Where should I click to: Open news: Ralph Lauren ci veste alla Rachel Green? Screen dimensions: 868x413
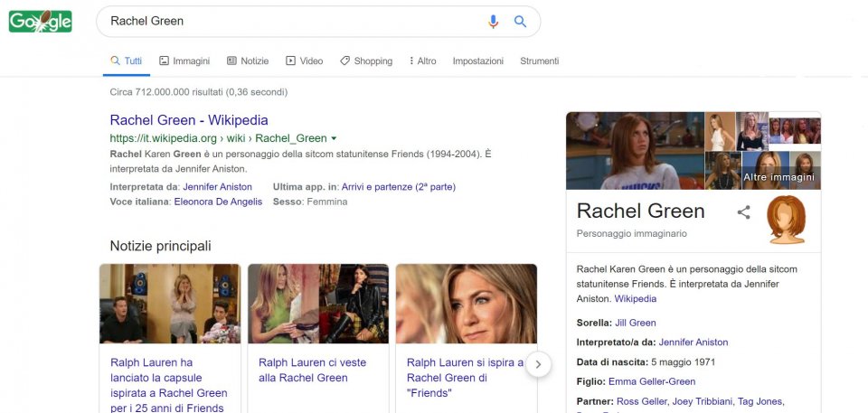[x=312, y=371]
